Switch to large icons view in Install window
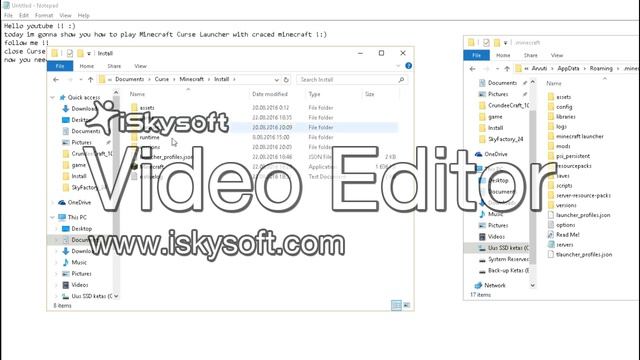 [407, 305]
